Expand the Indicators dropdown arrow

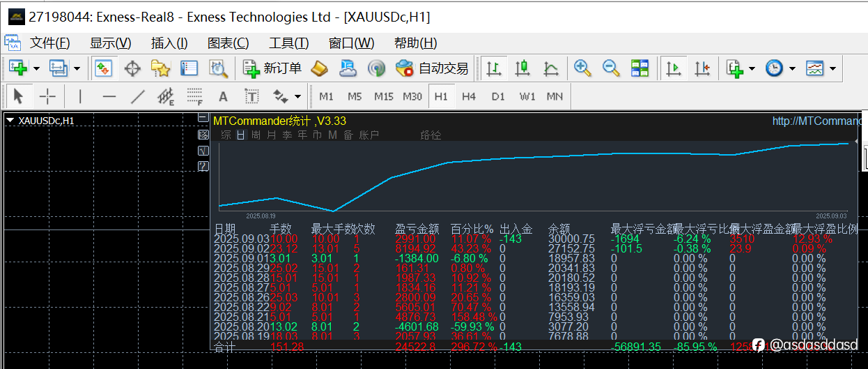(752, 69)
